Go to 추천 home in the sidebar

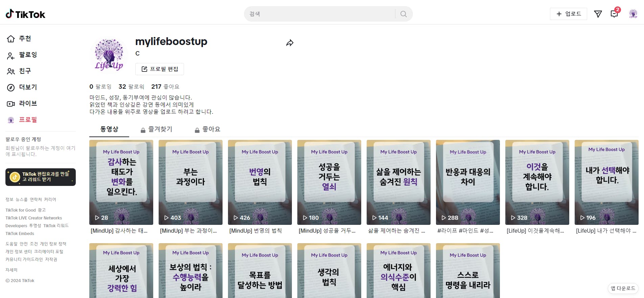(19, 39)
